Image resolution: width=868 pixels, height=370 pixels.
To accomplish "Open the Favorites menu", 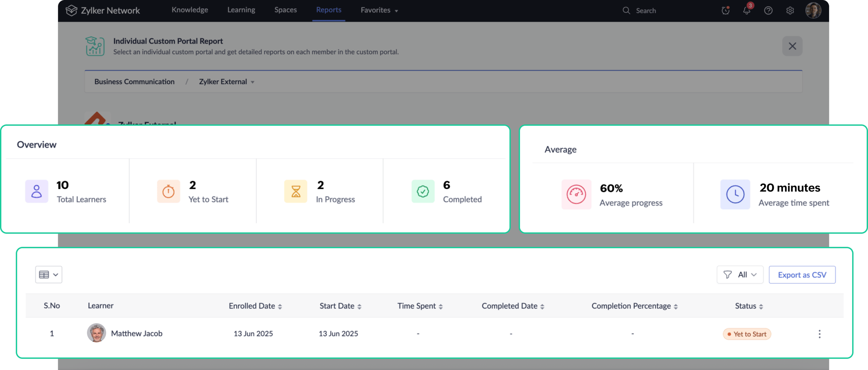I will tap(378, 10).
